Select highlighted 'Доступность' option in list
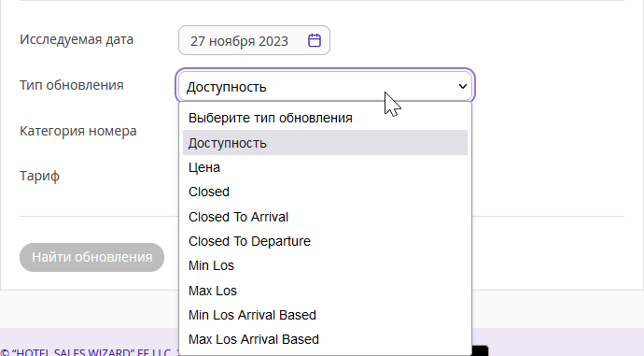 325,143
